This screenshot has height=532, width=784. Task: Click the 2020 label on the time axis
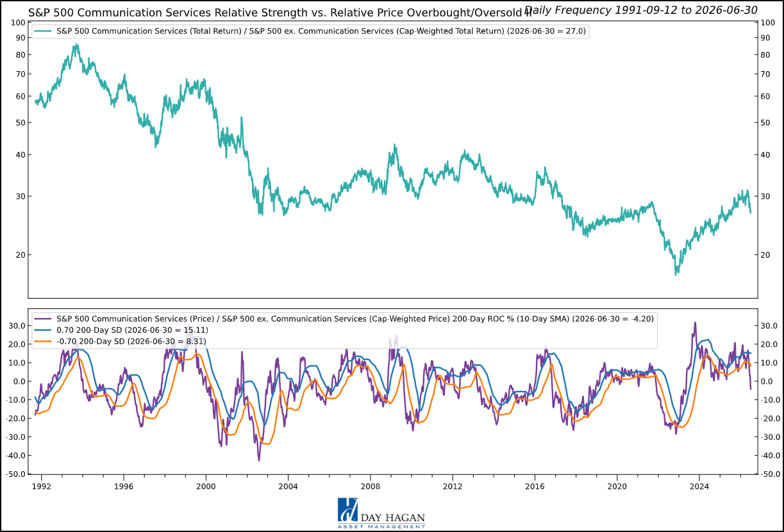(x=617, y=486)
